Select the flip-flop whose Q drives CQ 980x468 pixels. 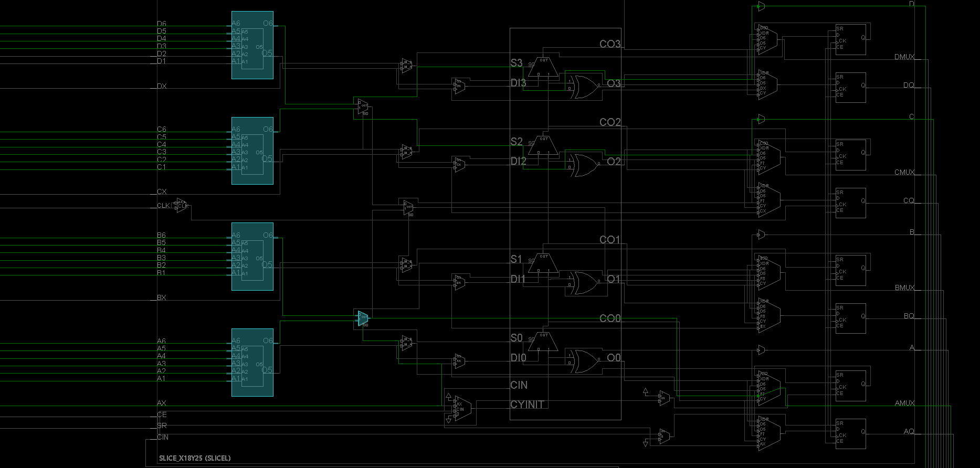point(851,203)
